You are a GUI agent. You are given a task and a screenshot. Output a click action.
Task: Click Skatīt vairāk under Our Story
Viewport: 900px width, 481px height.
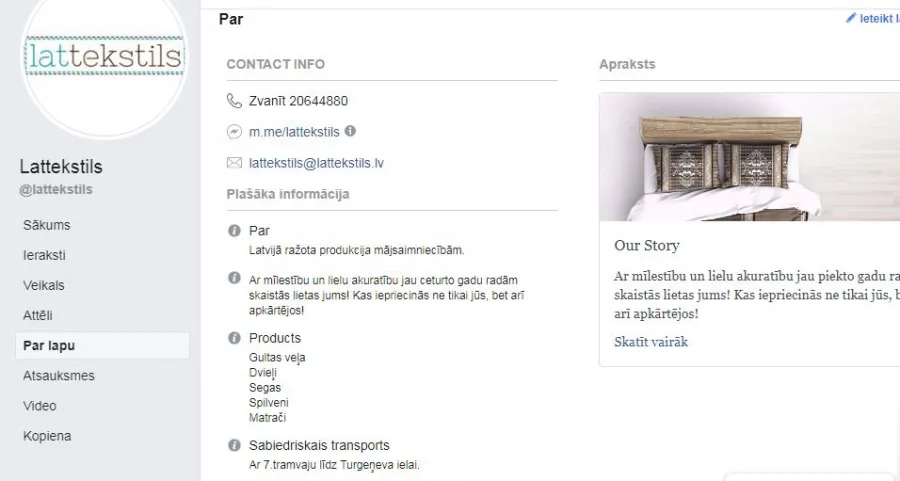coord(651,342)
